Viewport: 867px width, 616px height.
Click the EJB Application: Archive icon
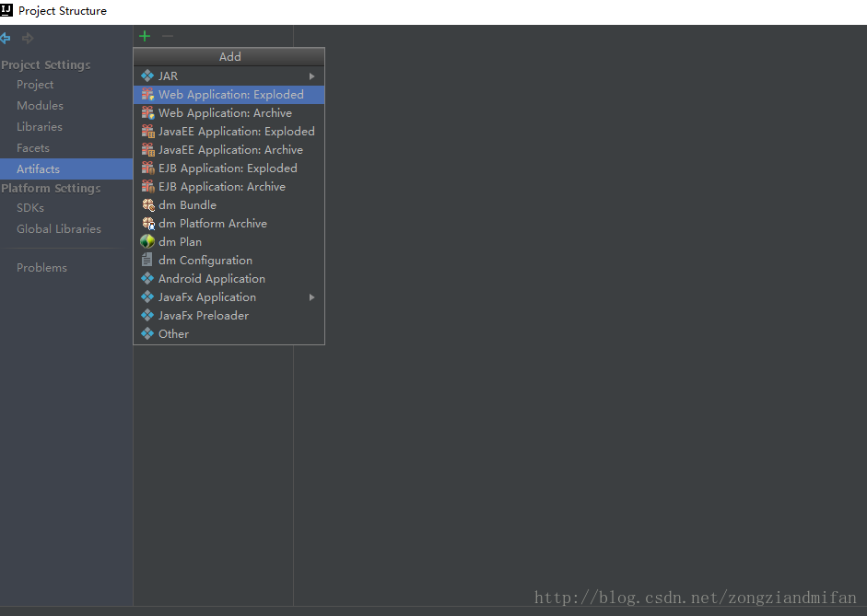(x=147, y=186)
